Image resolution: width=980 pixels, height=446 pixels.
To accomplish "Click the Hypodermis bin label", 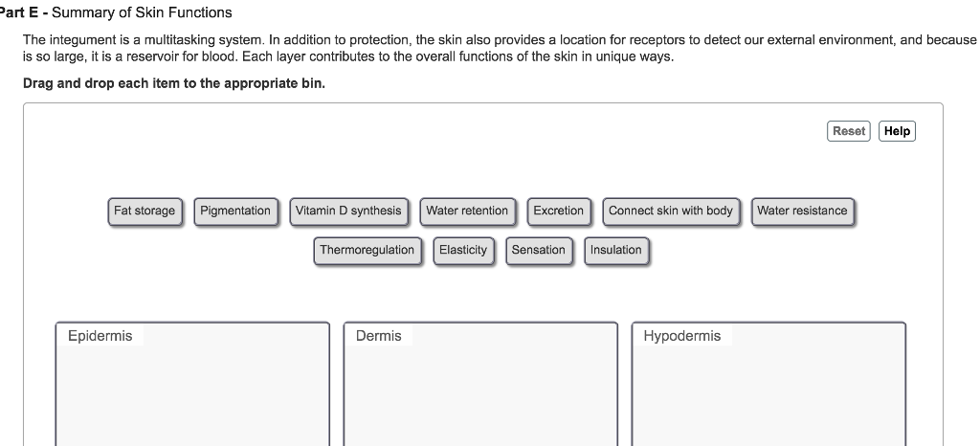I will (682, 336).
